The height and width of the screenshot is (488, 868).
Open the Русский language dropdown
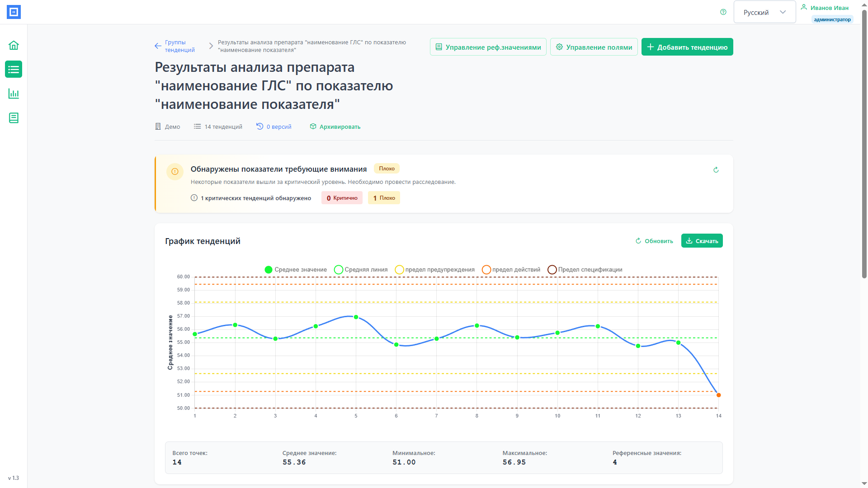(x=764, y=12)
